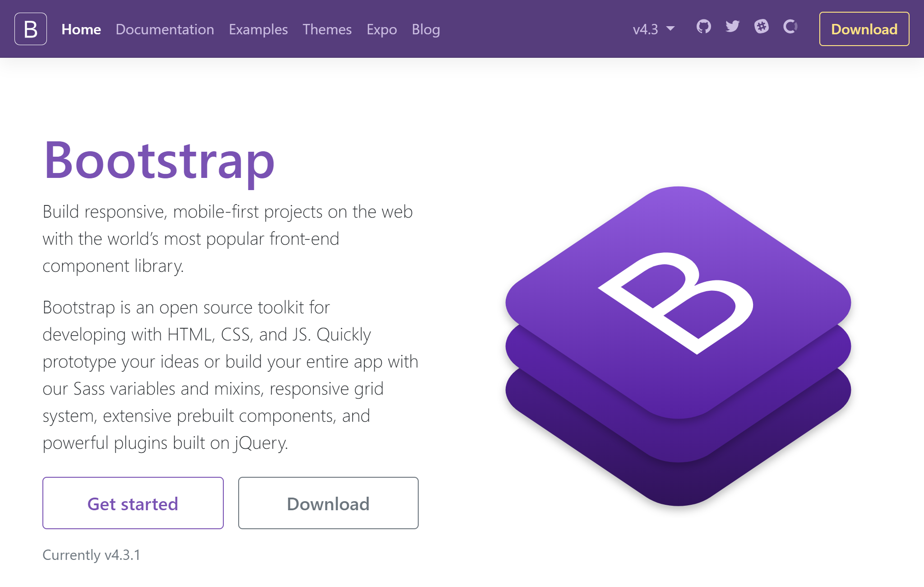Navigate to the Themes page
Screen dimensions: 924x587
coord(327,28)
